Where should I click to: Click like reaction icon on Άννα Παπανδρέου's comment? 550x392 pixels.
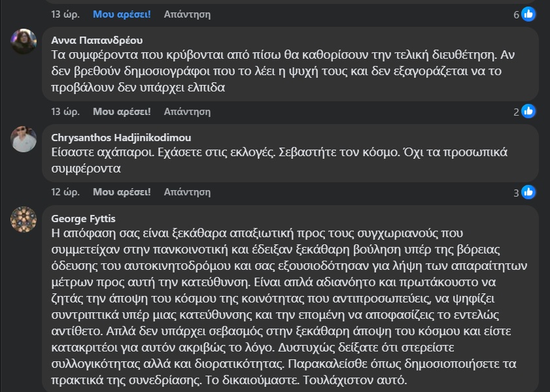pyautogui.click(x=528, y=111)
